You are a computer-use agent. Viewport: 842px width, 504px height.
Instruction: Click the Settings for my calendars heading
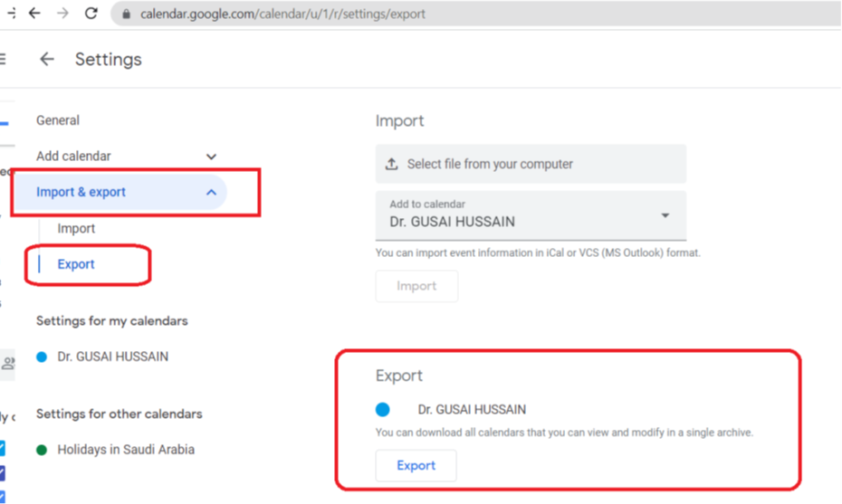[x=111, y=321]
